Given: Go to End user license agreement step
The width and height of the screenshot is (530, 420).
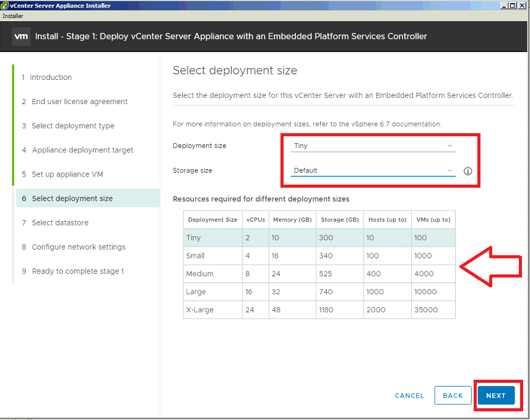Looking at the screenshot, I should click(x=75, y=102).
